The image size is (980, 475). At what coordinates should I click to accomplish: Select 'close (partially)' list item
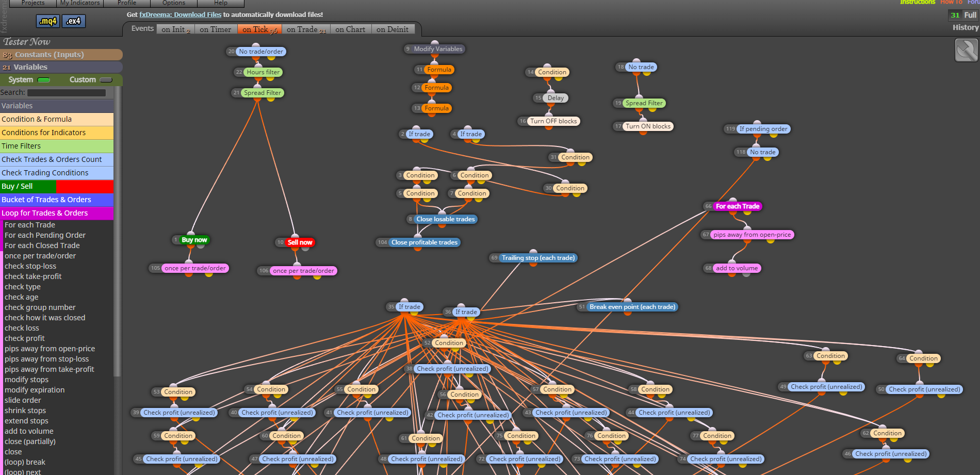[30, 441]
